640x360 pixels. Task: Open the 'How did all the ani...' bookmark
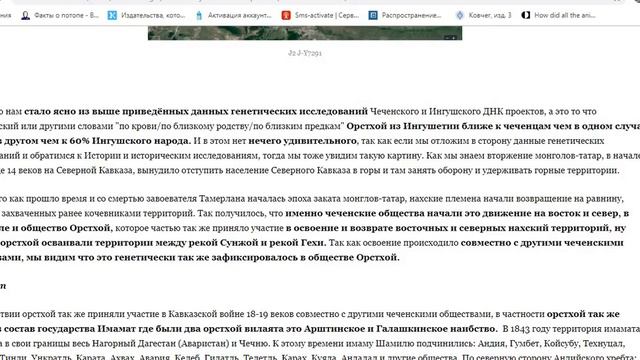pos(558,16)
